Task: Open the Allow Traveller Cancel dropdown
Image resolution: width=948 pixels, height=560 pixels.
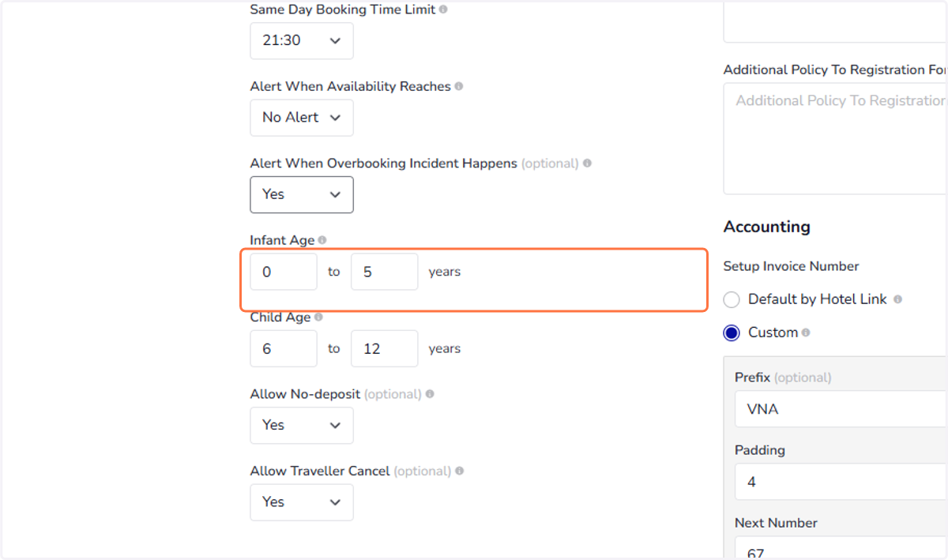Action: 302,502
